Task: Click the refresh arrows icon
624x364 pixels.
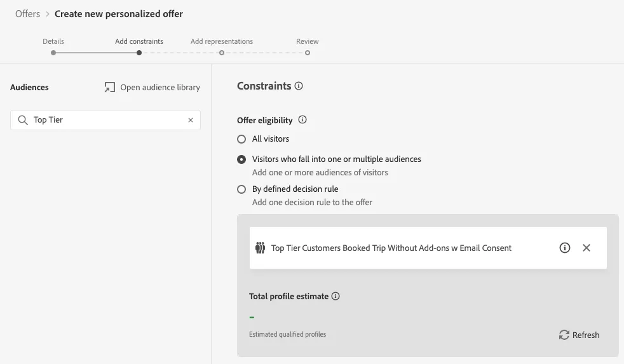Action: coord(564,335)
